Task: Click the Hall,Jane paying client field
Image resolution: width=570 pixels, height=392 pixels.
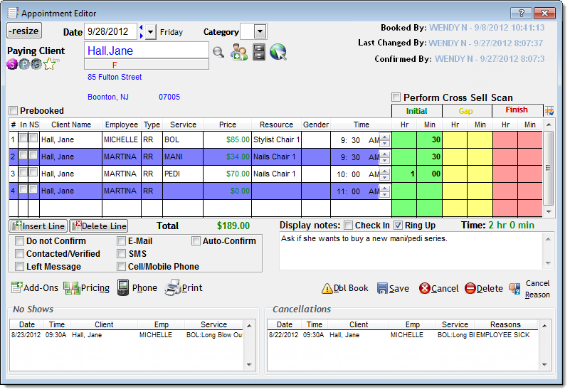Action: (147, 51)
